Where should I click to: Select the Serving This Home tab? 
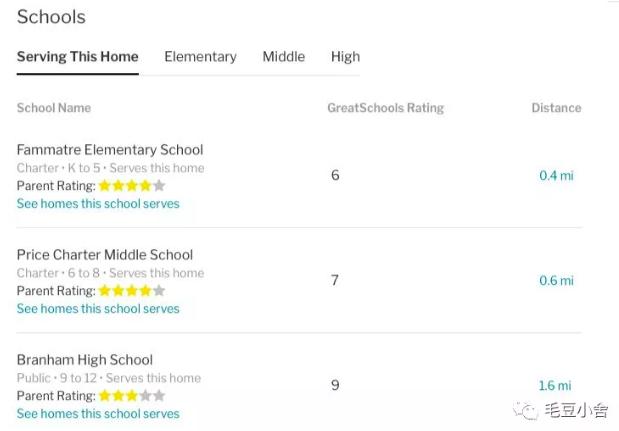coord(77,57)
